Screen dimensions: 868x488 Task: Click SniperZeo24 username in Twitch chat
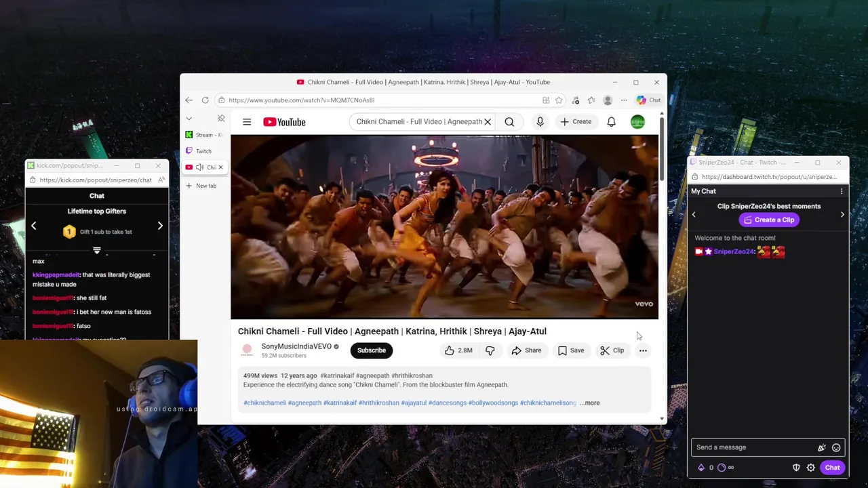click(x=734, y=251)
